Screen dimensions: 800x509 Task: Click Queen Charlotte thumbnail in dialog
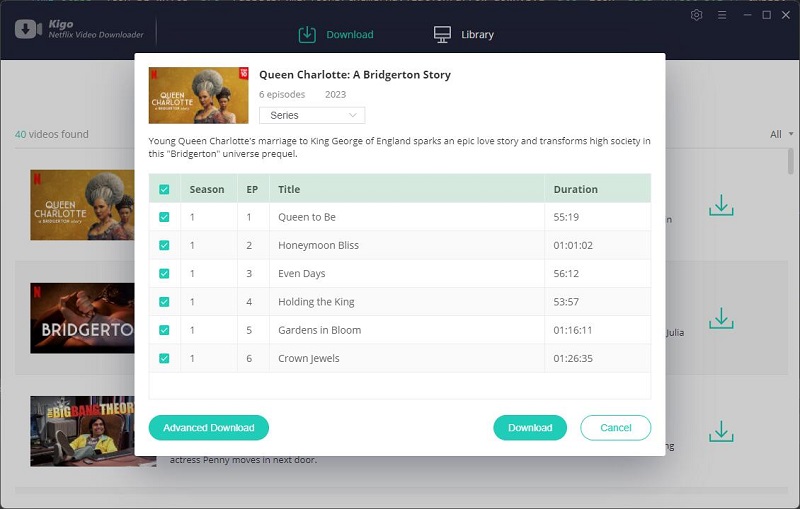(x=198, y=95)
